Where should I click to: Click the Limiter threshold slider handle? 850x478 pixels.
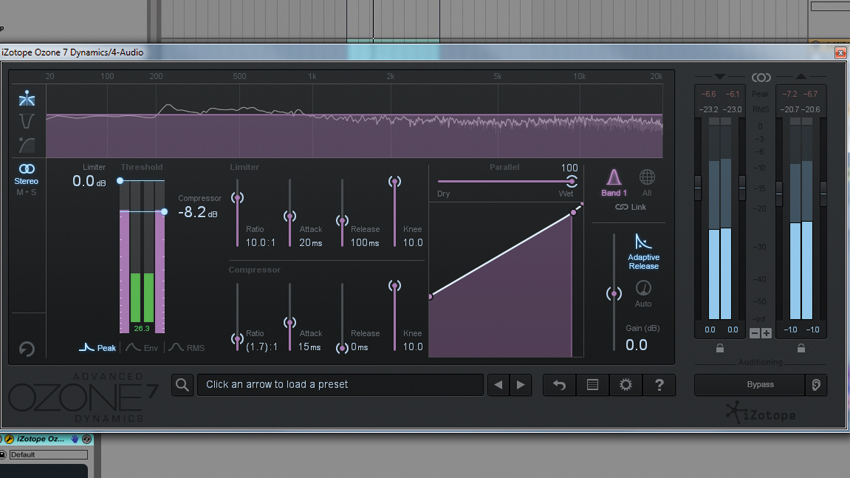[x=120, y=180]
